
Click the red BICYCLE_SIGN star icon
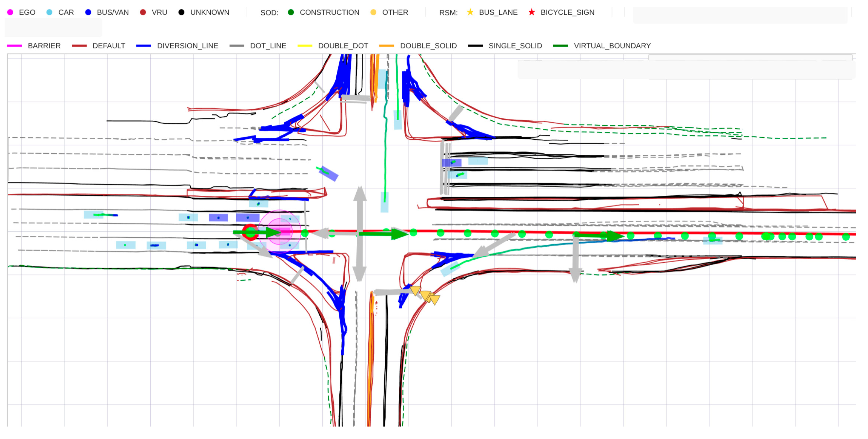coord(531,12)
